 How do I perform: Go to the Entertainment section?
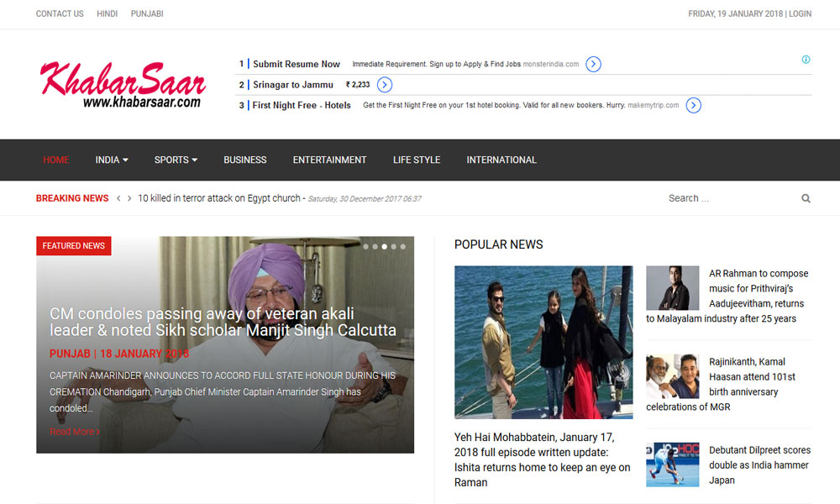pyautogui.click(x=329, y=160)
